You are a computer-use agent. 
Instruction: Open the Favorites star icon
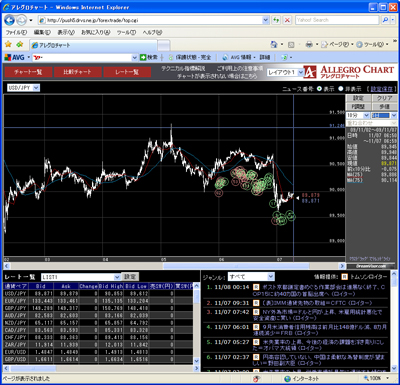(8, 44)
